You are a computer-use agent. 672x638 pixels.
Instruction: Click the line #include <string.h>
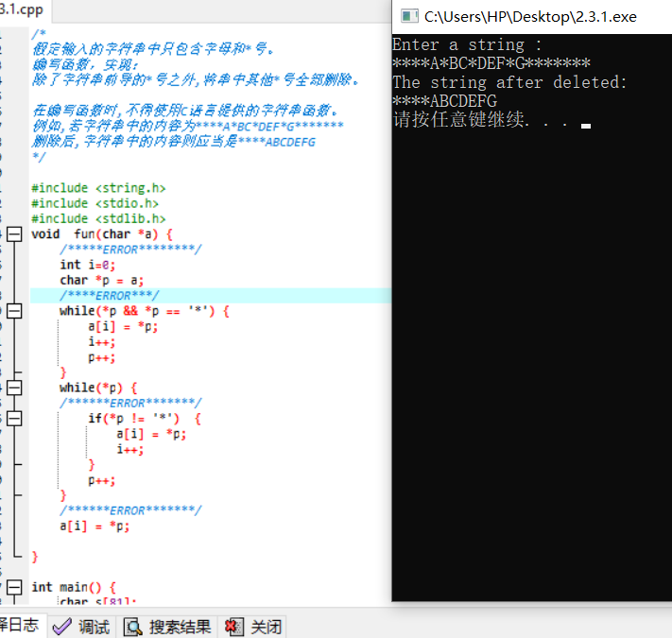click(98, 188)
